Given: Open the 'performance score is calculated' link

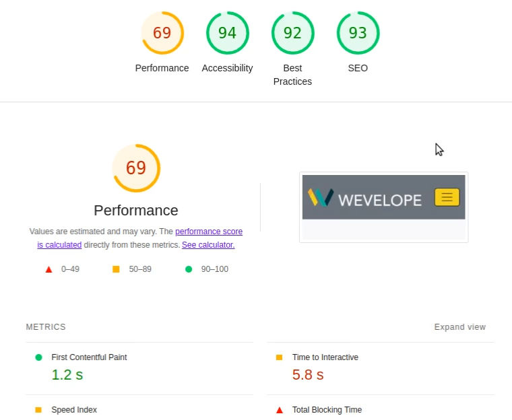Looking at the screenshot, I should 208,232.
